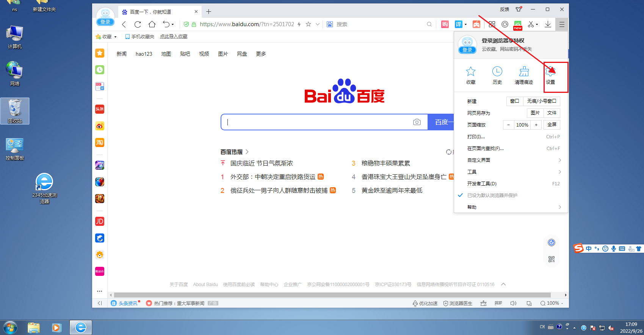Open the JD sidebar icon
Viewport: 644px width, 335px height.
point(100,221)
